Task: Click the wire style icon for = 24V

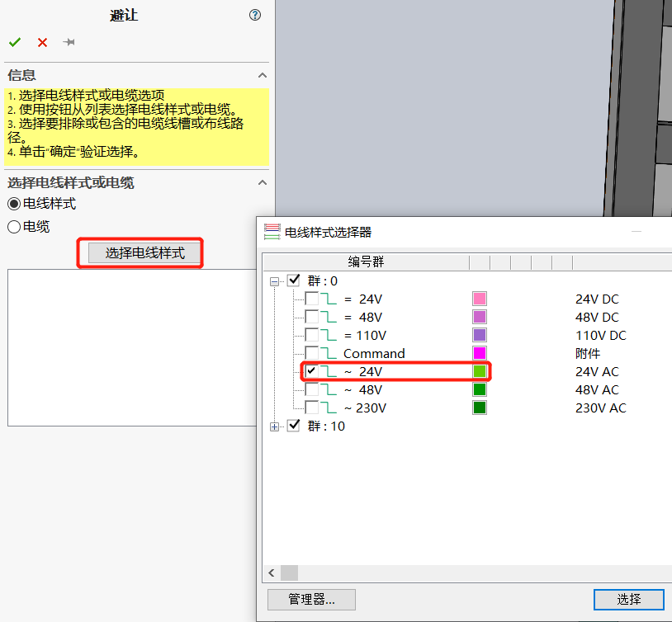Action: (329, 299)
